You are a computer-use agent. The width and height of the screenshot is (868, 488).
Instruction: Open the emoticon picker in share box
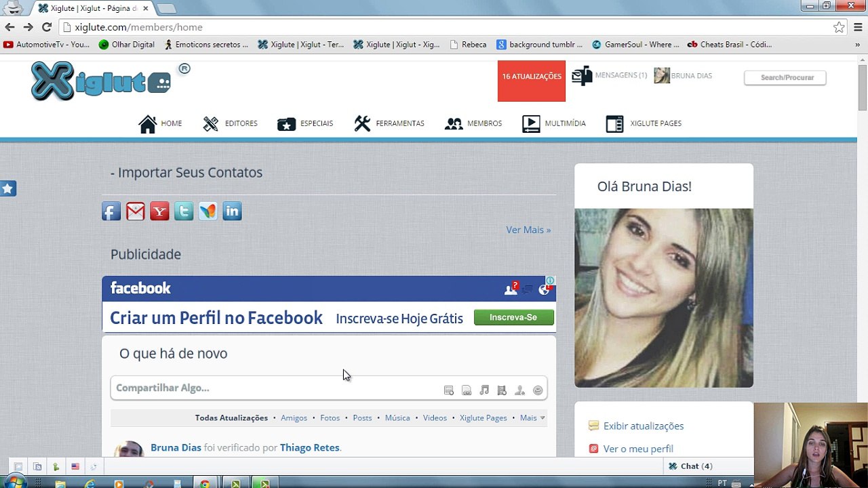(x=538, y=390)
